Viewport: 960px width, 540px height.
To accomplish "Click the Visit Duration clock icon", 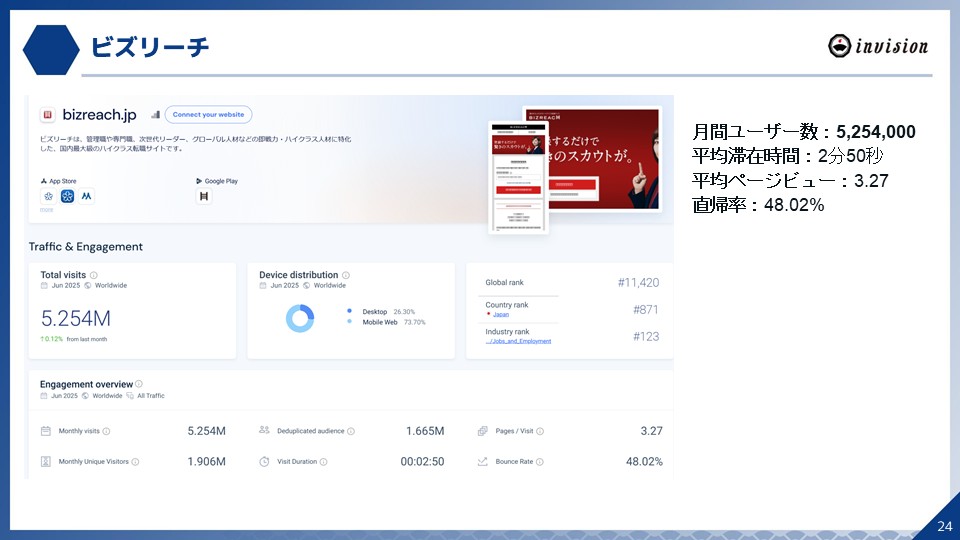I will (x=264, y=462).
